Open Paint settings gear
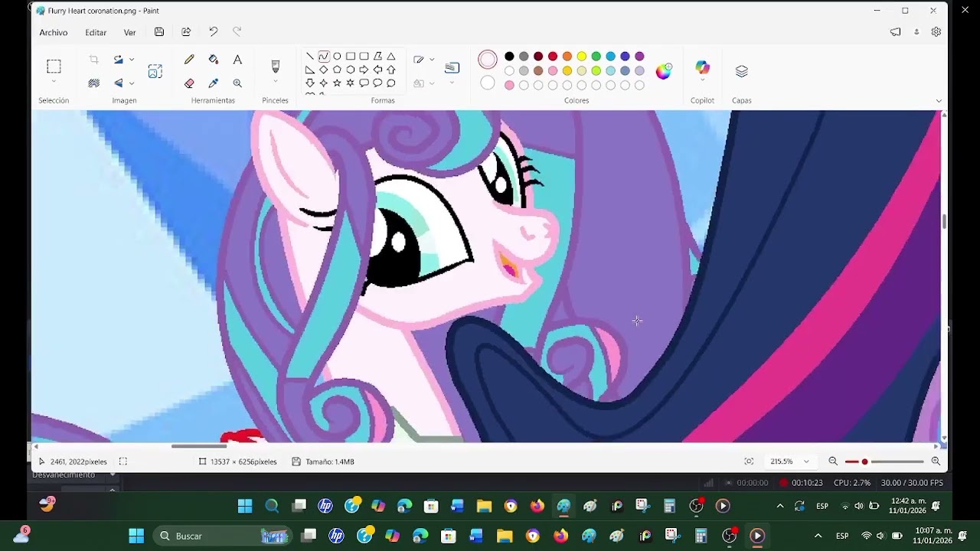Viewport: 980px width, 551px height. tap(936, 32)
